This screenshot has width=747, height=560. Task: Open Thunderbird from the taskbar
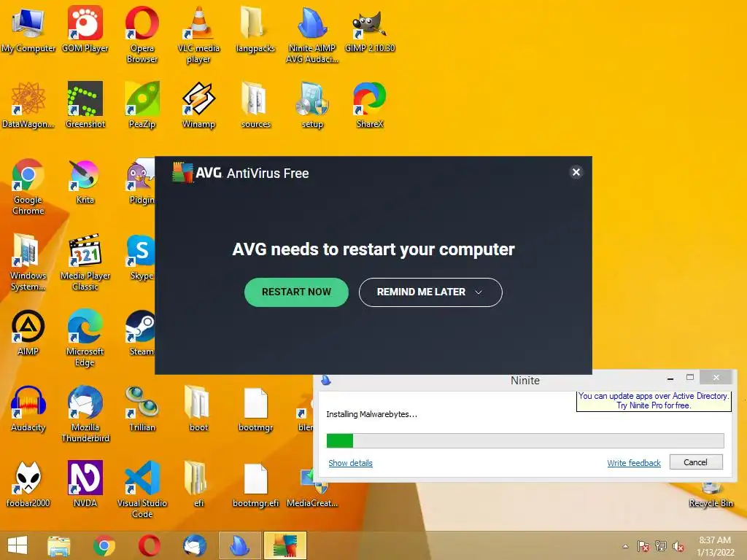pos(195,545)
